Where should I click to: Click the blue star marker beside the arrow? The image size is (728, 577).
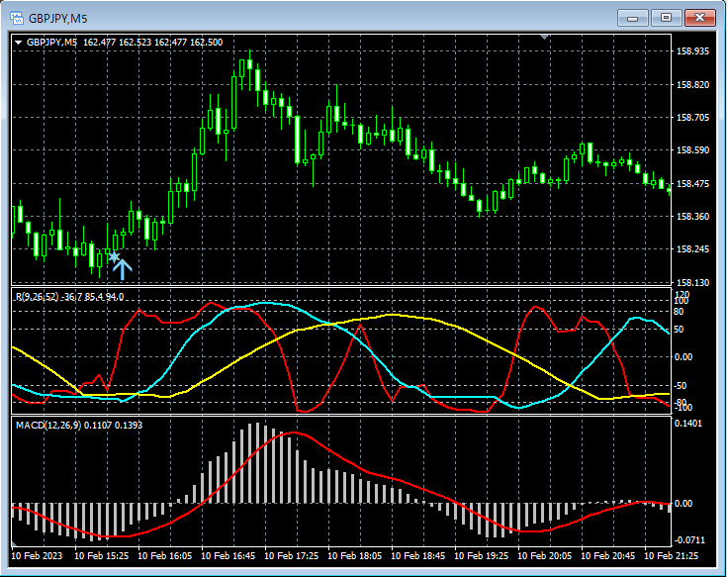coord(113,257)
